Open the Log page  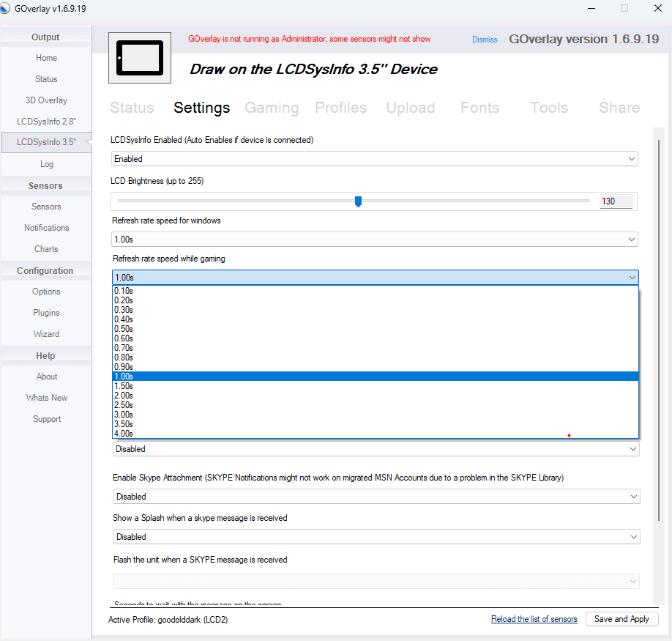click(46, 164)
